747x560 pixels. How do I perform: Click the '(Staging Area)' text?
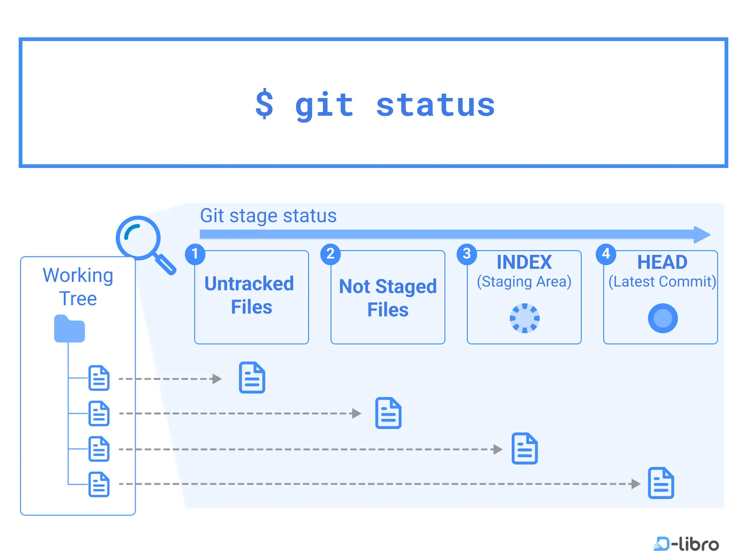(x=524, y=282)
